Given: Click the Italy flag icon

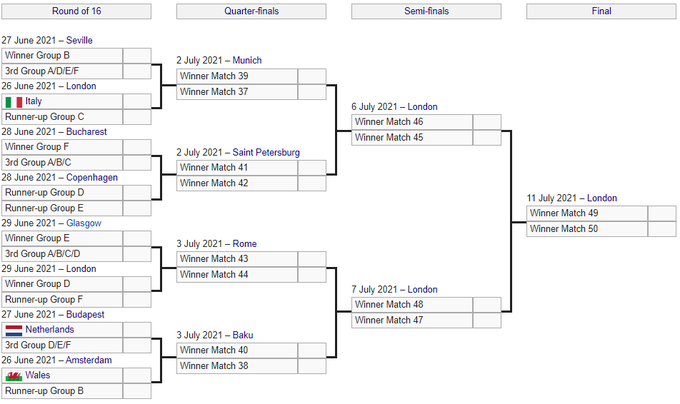Looking at the screenshot, I should (14, 102).
